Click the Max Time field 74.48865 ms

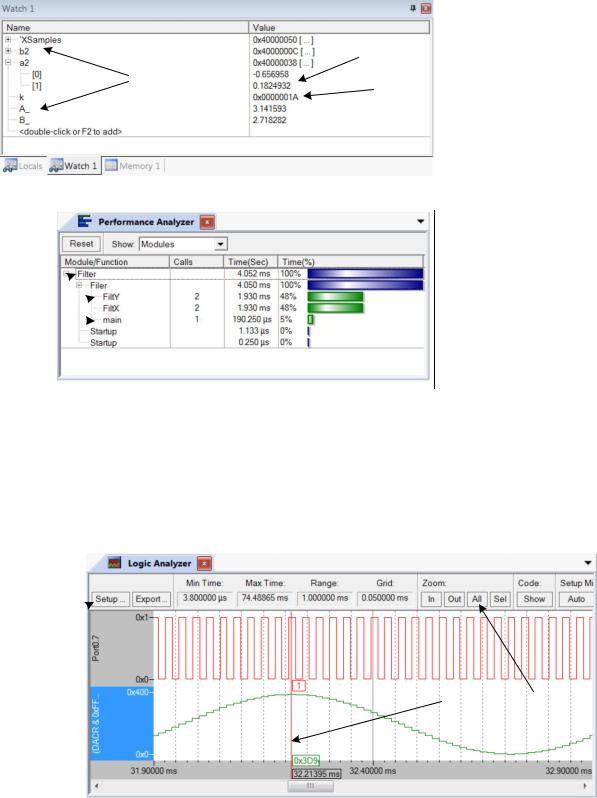tap(265, 598)
